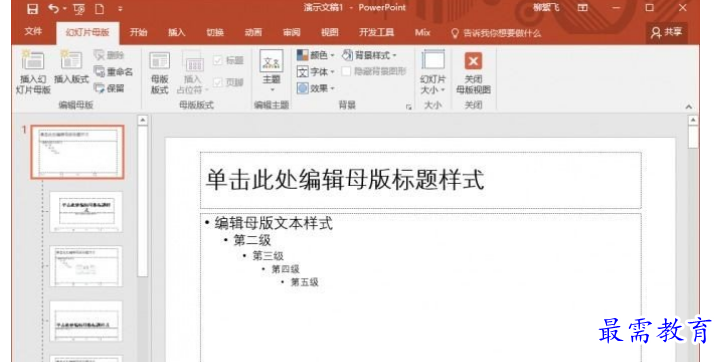Open the 文件 menu tab
Viewport: 720px width, 362px height.
pyautogui.click(x=33, y=31)
